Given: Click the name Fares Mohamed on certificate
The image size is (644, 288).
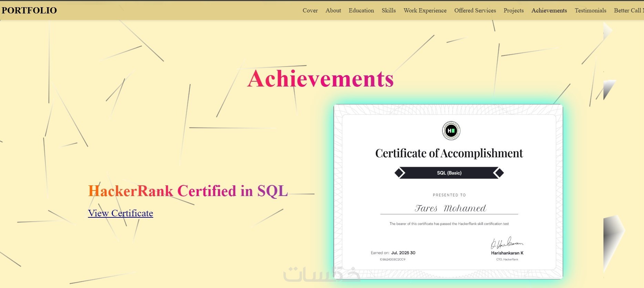Looking at the screenshot, I should (450, 208).
